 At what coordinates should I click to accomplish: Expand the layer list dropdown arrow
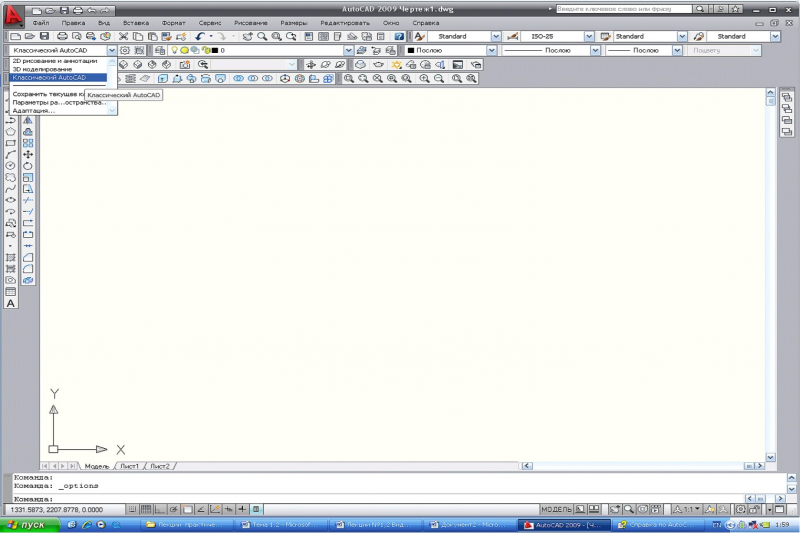(348, 50)
